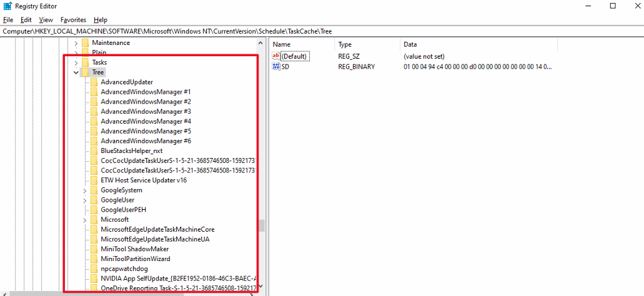
Task: Click the (Default) string value icon
Action: pos(276,56)
